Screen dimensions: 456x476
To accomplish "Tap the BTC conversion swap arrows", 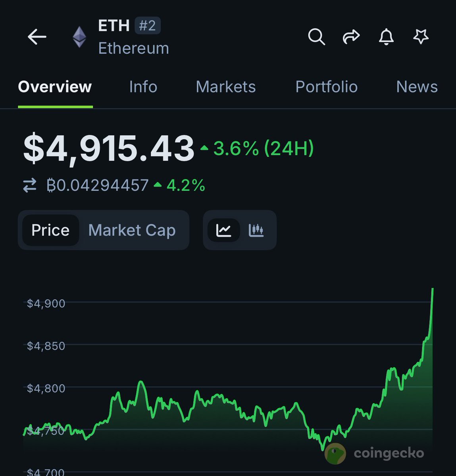I will click(x=30, y=185).
